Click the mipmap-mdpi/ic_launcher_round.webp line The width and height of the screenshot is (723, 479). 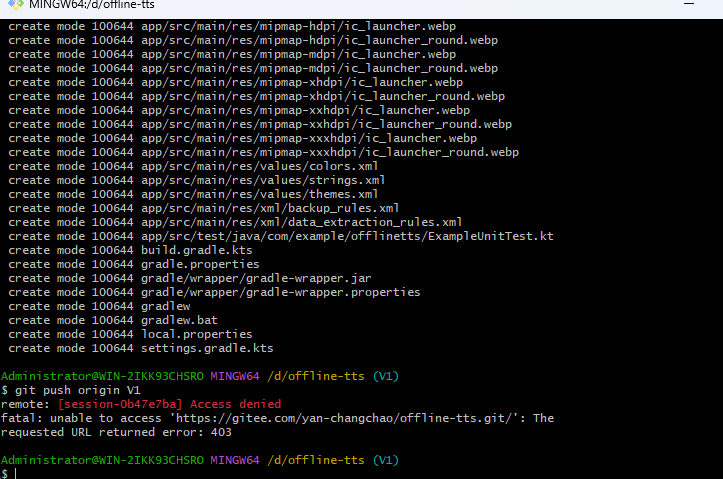(253, 68)
